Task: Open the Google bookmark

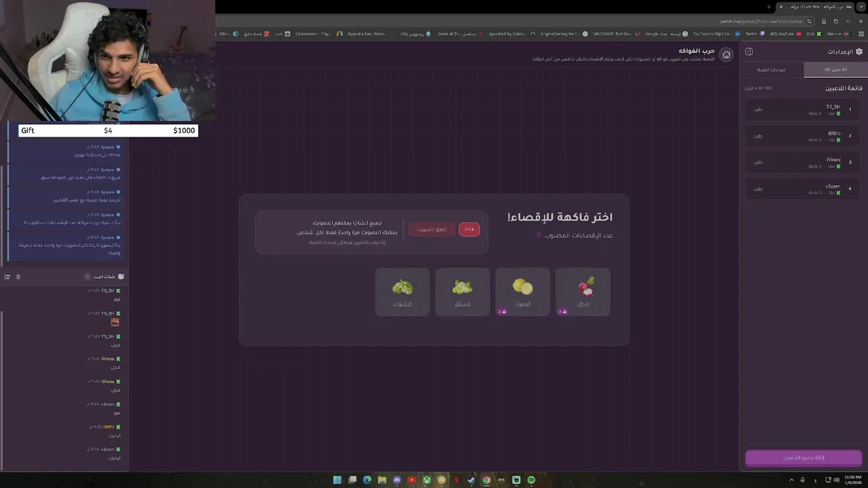Action: (x=666, y=33)
